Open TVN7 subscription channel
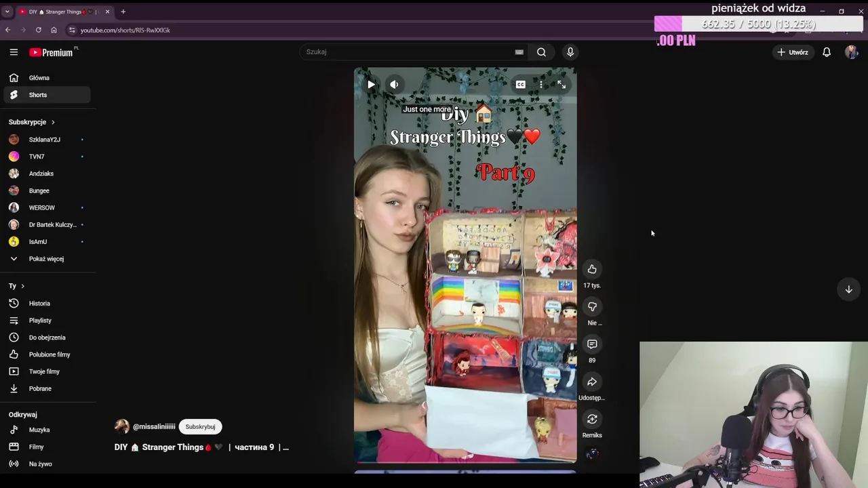 [x=47, y=157]
